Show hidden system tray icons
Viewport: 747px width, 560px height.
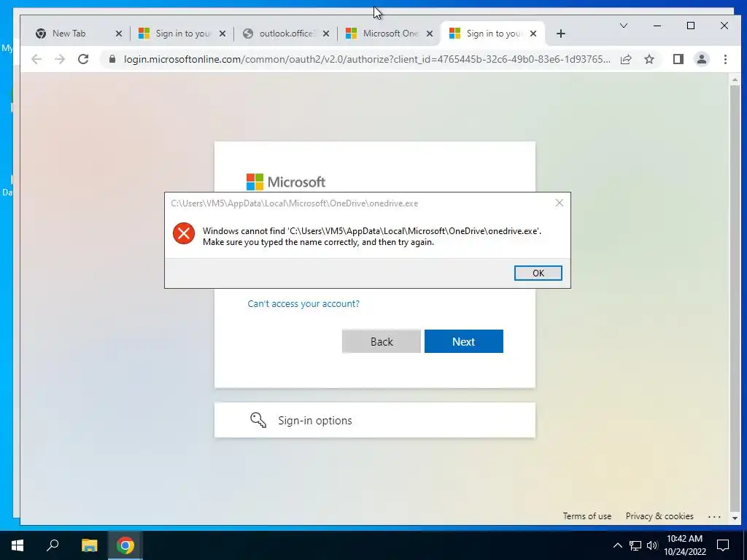617,545
